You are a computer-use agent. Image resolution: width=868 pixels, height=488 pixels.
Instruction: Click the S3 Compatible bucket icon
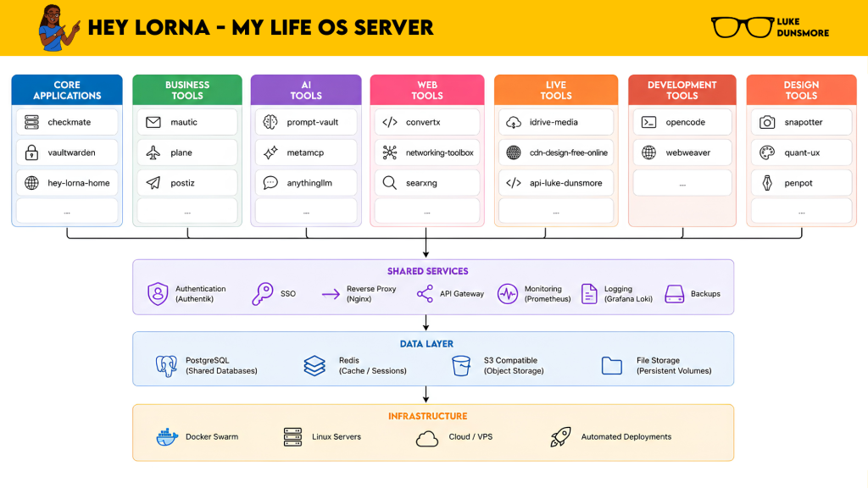pos(461,366)
